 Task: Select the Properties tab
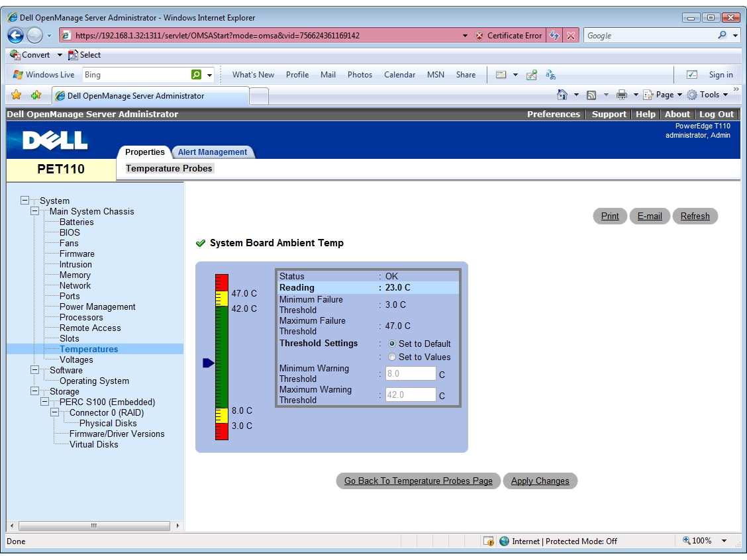144,152
